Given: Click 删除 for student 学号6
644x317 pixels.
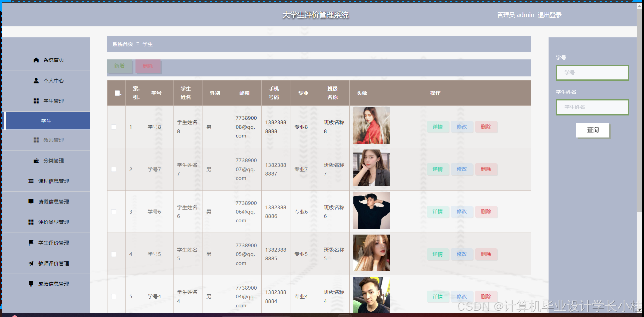Looking at the screenshot, I should point(486,212).
